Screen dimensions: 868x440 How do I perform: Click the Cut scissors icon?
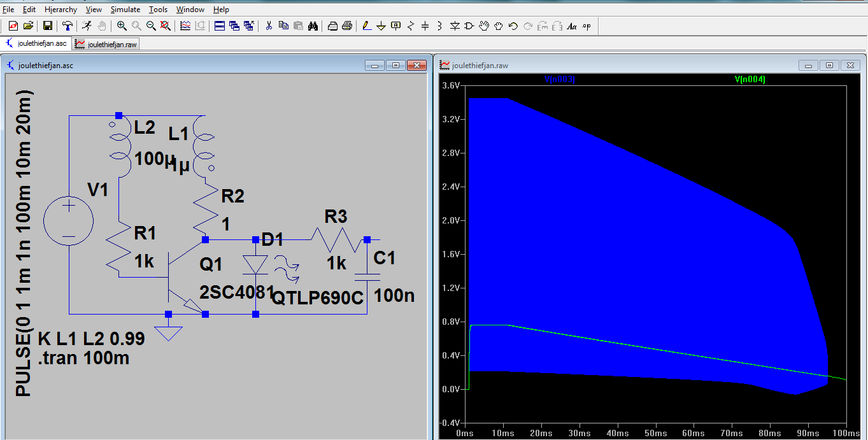tap(269, 26)
